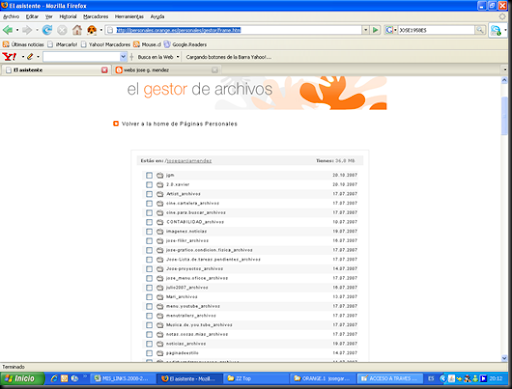512x389 pixels.
Task: Click the blue player icon in the system tray
Action: pos(483,378)
